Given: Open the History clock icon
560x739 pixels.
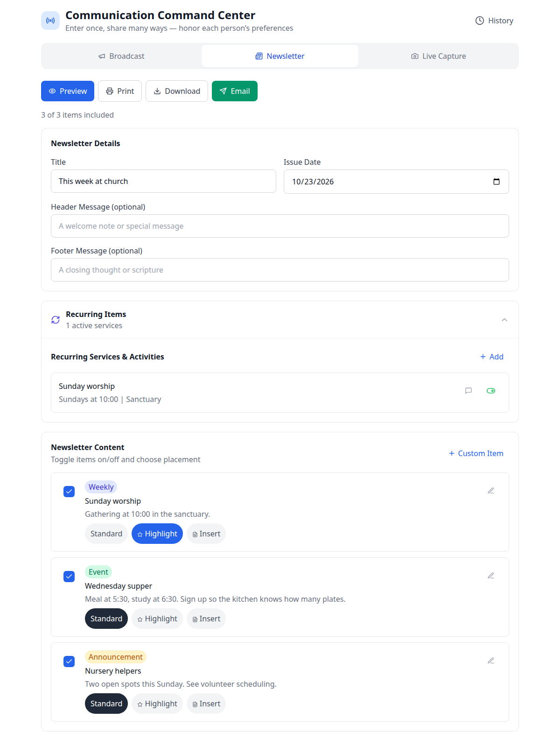Looking at the screenshot, I should 479,21.
